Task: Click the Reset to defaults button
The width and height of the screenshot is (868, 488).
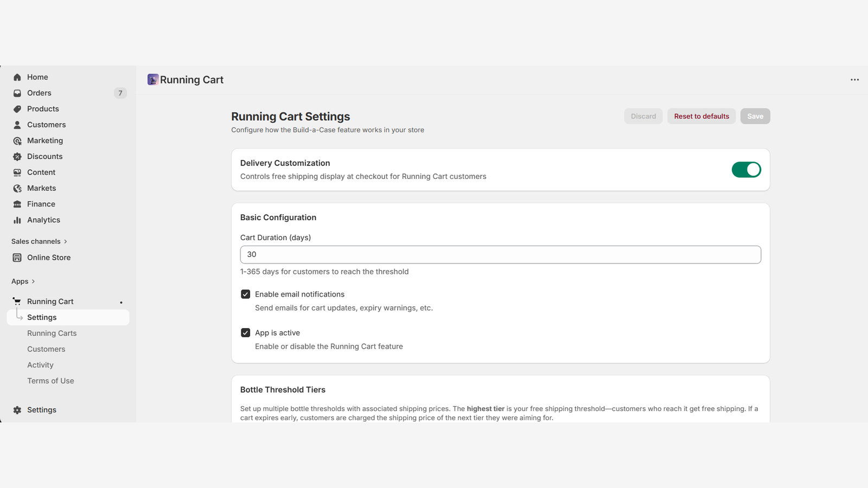Action: point(701,116)
